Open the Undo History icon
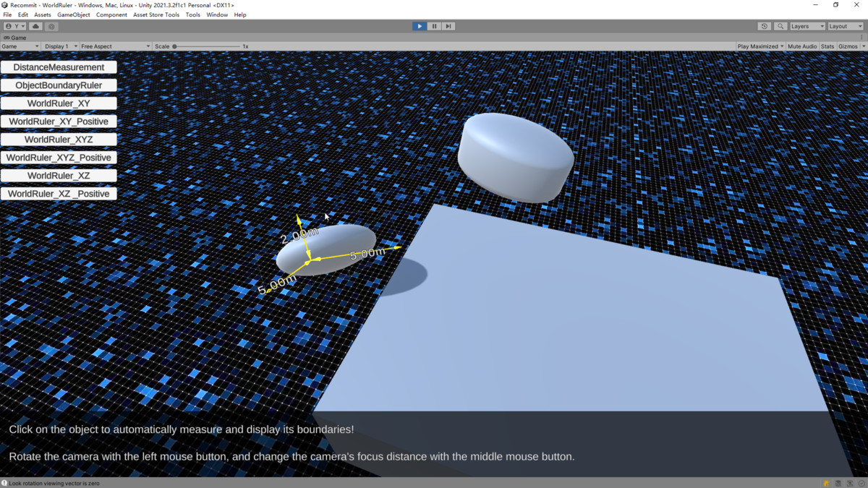Screen dimensions: 868x488 point(765,26)
